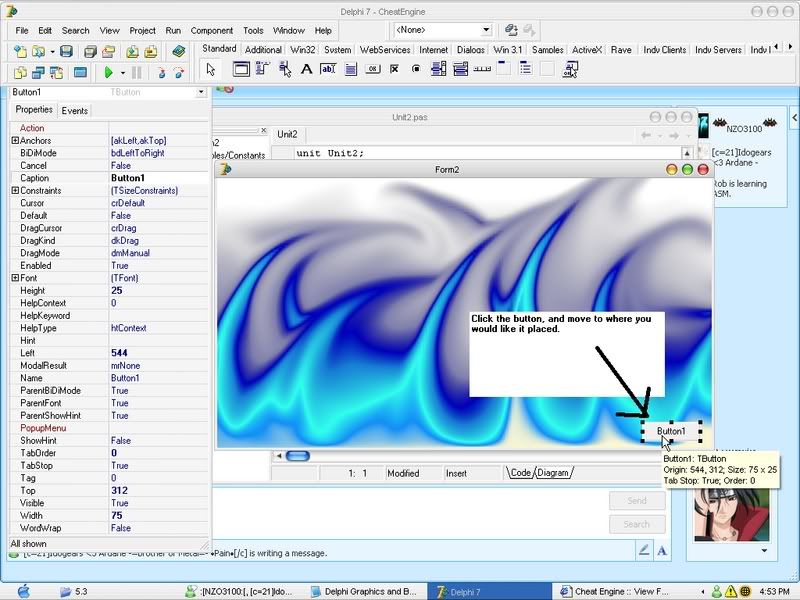Open the <None> desktop layout dropdown
Screen dimensions: 800x600
tap(486, 31)
